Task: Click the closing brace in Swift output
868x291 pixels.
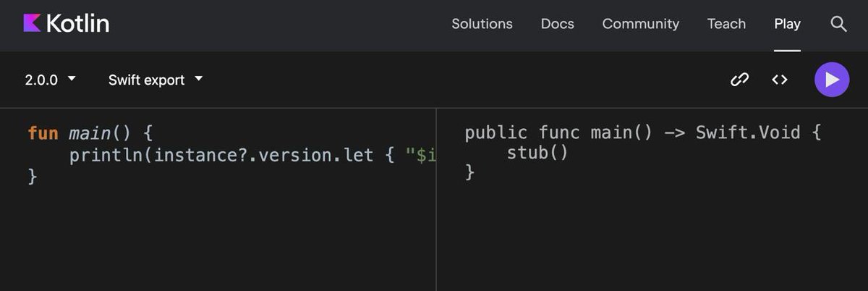Action: pyautogui.click(x=469, y=173)
